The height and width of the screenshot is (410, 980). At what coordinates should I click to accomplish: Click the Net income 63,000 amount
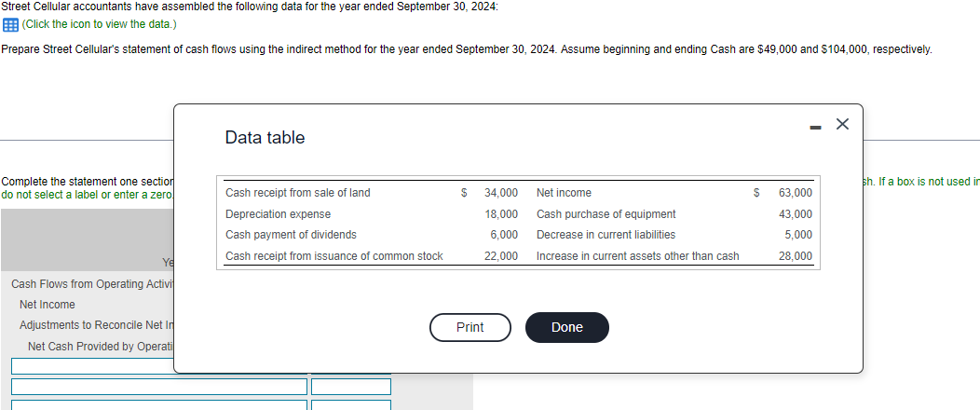(795, 193)
